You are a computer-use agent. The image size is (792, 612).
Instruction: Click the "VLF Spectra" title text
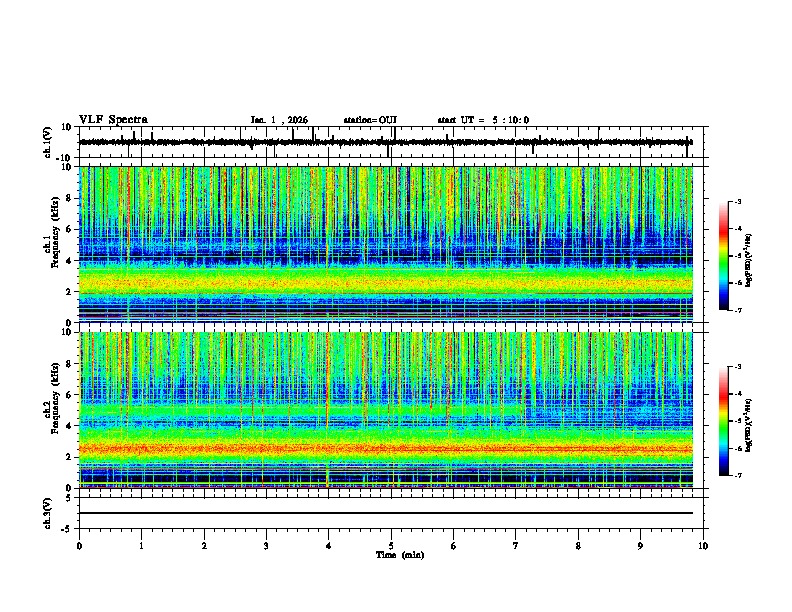click(113, 120)
